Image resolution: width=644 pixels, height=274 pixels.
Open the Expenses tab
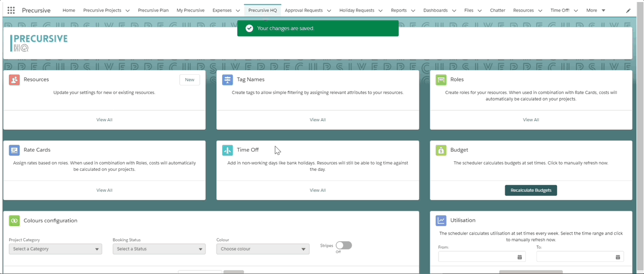pos(222,10)
